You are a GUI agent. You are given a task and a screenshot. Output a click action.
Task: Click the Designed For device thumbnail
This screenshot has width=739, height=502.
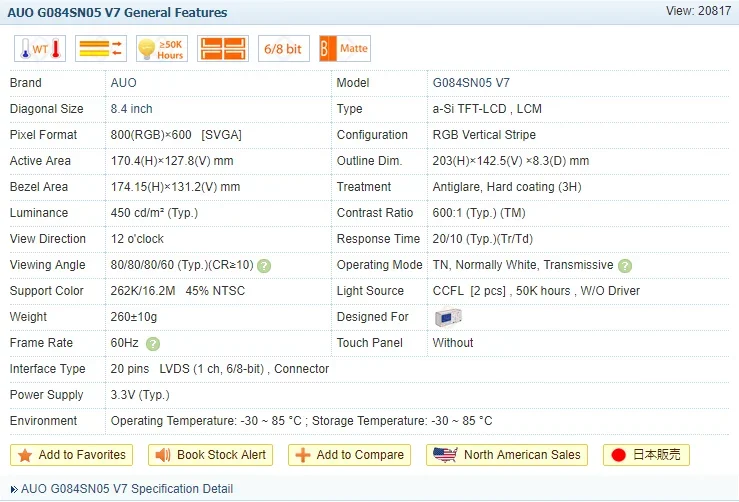448,317
